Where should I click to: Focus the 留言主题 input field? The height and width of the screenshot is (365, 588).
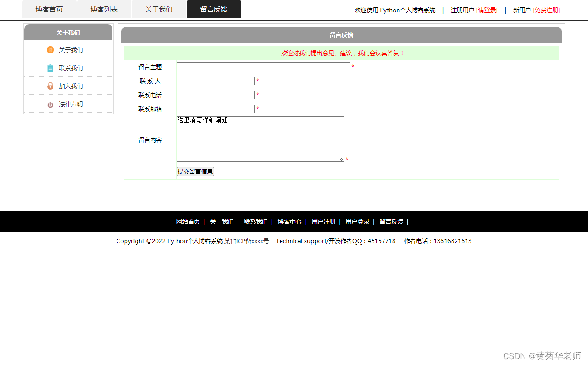[263, 67]
